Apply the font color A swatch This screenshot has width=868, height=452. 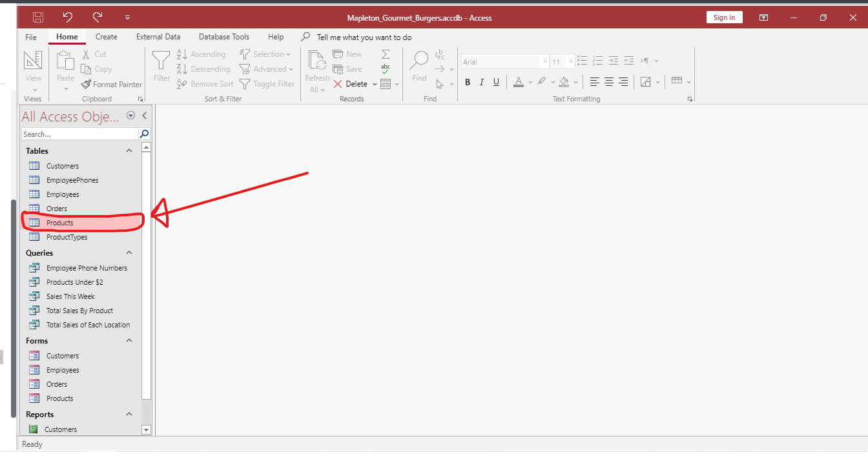[519, 82]
